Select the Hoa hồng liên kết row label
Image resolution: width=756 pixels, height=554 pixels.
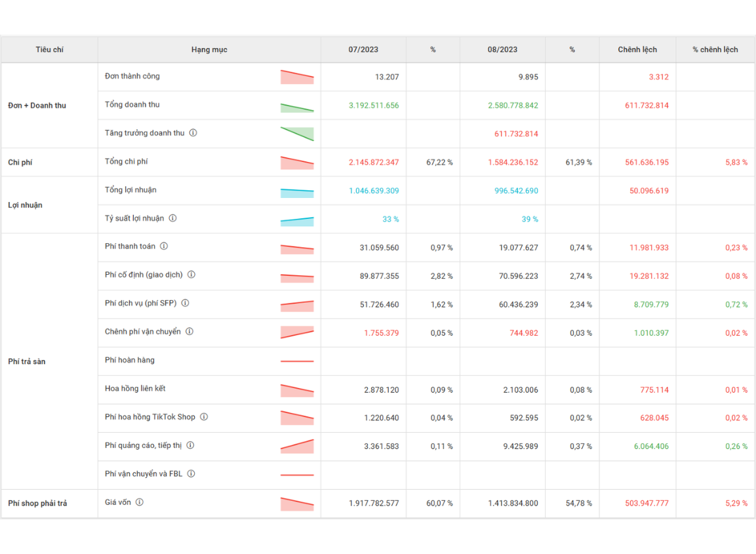click(135, 389)
